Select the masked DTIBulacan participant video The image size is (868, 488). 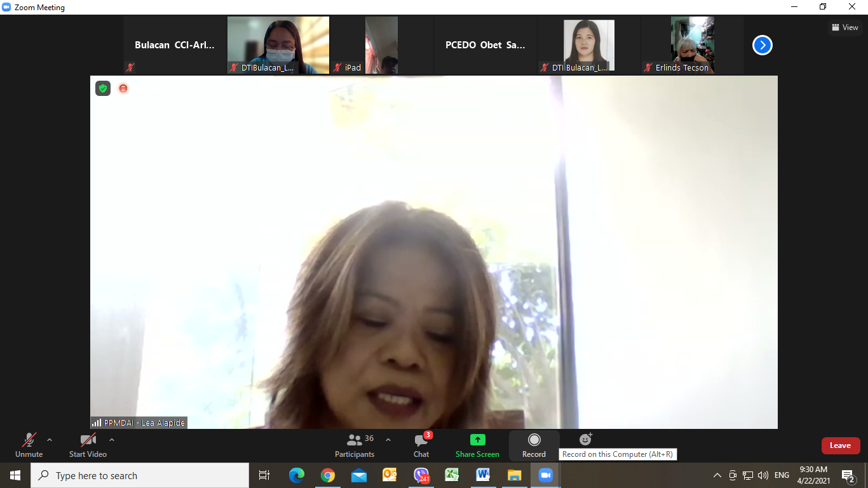(278, 45)
